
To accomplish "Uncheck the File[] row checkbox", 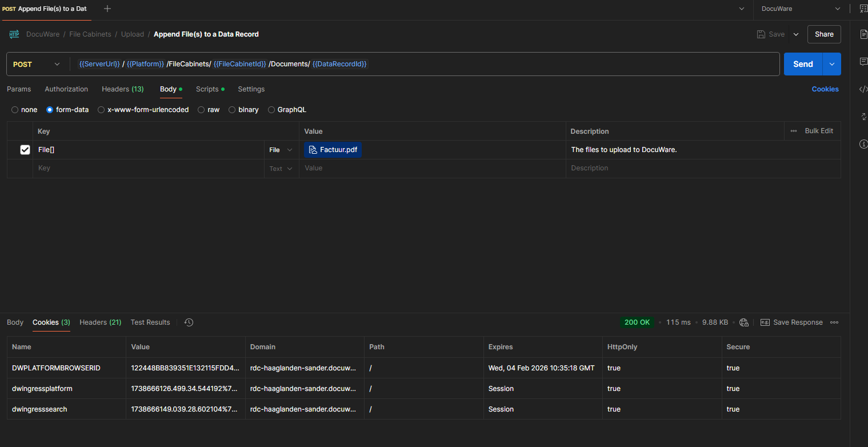I will pyautogui.click(x=25, y=150).
